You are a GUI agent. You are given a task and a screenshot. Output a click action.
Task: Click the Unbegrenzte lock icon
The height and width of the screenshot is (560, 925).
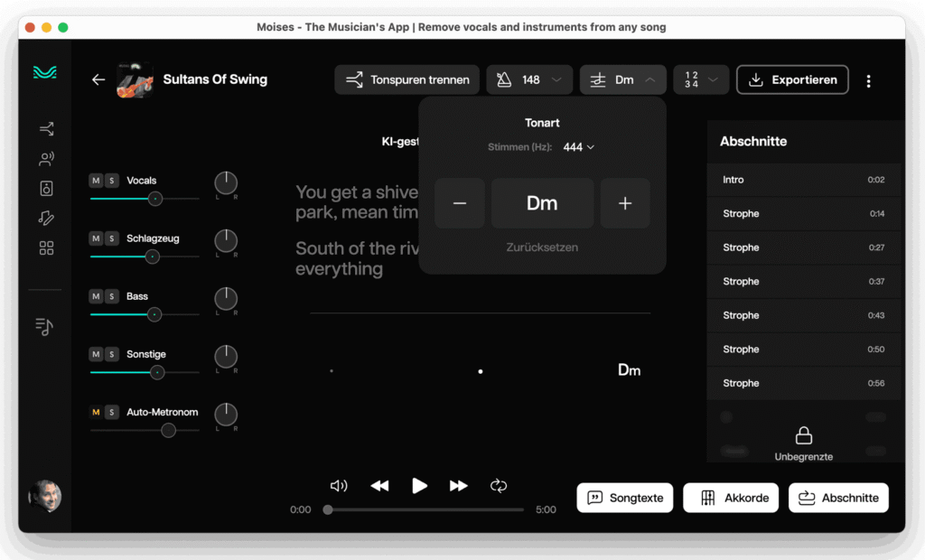coord(803,435)
